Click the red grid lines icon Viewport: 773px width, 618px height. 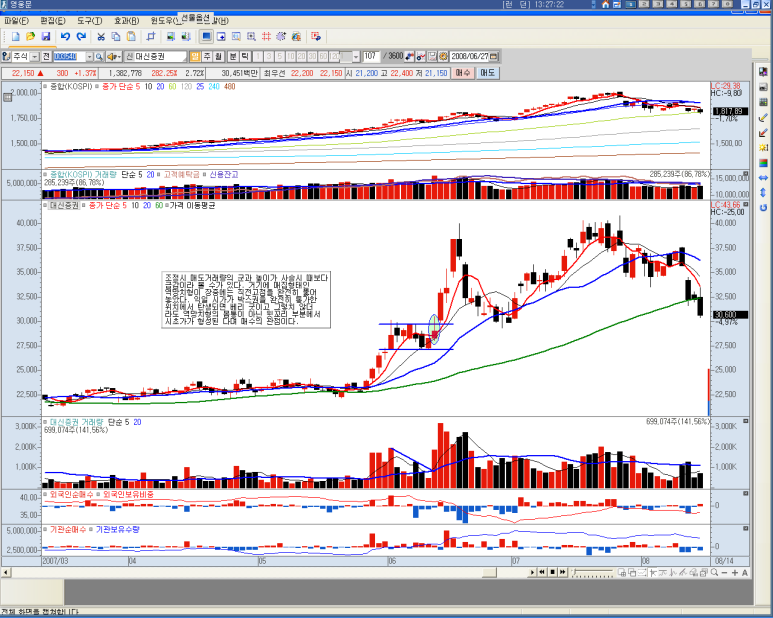[x=266, y=36]
